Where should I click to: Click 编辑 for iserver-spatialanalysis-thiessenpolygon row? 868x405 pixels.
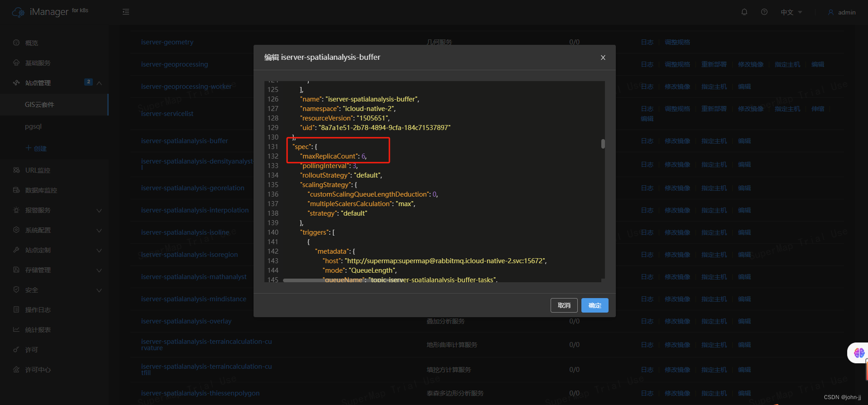[744, 393]
